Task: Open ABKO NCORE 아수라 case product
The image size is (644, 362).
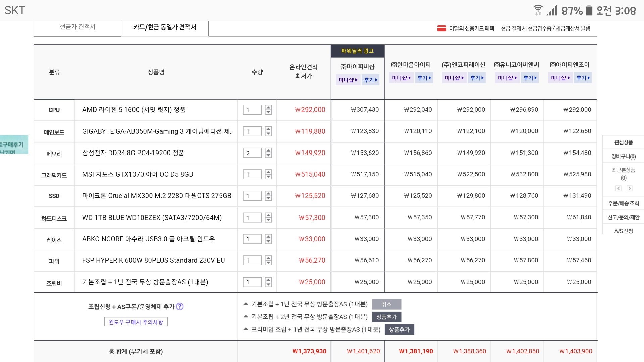Action: point(148,239)
